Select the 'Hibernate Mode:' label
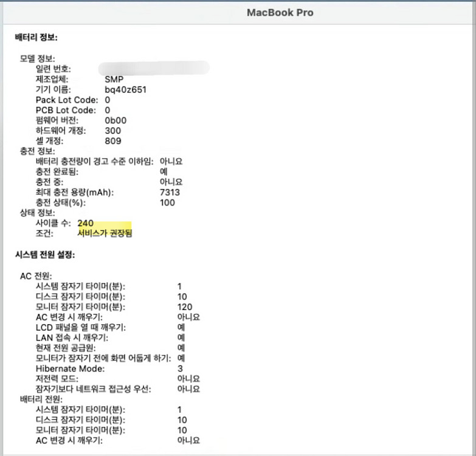476x456 pixels. (70, 368)
